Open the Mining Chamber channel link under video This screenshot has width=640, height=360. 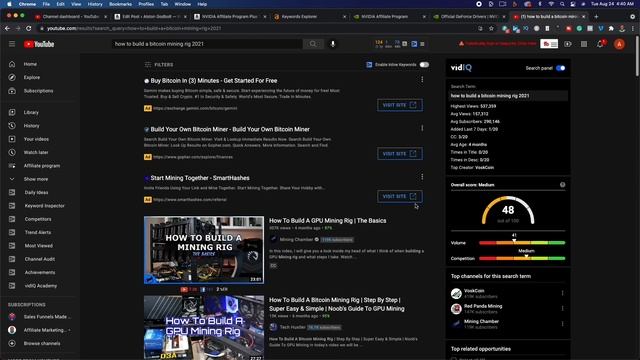point(296,240)
